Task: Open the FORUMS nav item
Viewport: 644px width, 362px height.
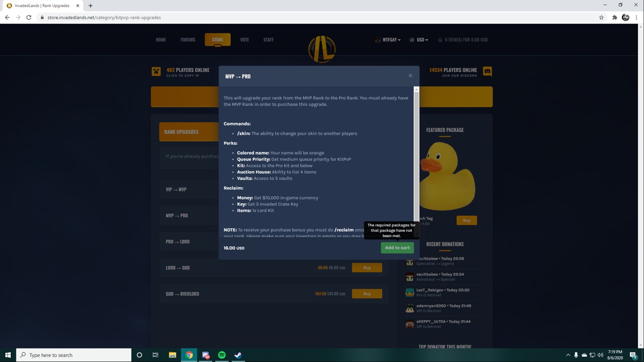Action: (188, 40)
